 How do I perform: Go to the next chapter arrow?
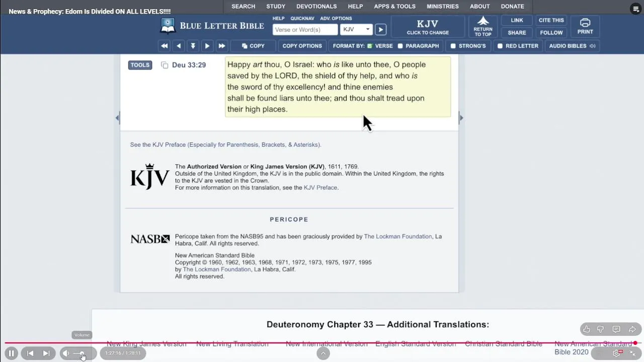[x=207, y=46]
